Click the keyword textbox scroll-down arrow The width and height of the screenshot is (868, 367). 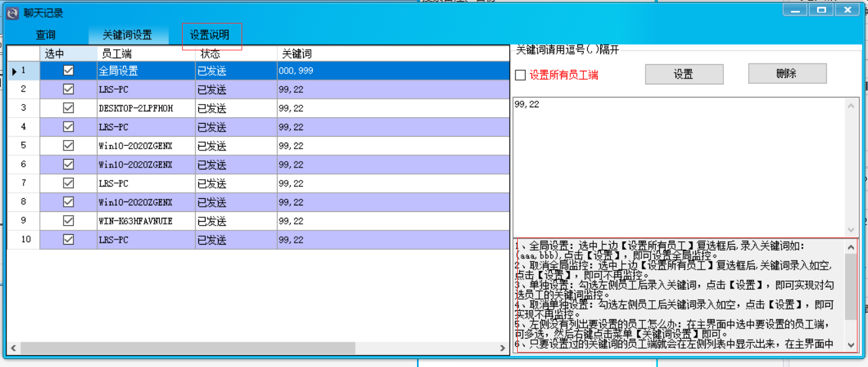pos(851,230)
